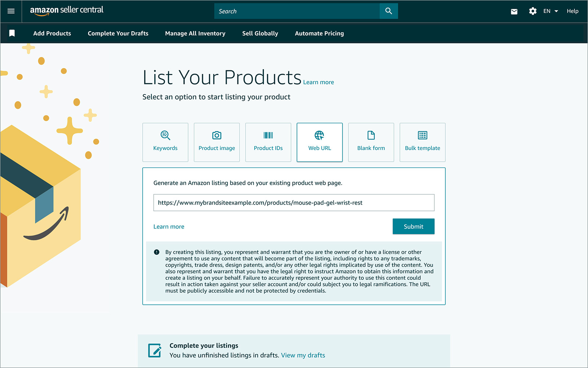Submit the web URL
The image size is (588, 368).
pyautogui.click(x=413, y=226)
